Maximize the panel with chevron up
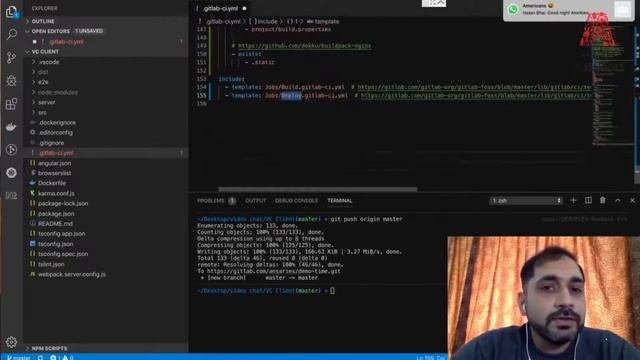 tap(618, 200)
